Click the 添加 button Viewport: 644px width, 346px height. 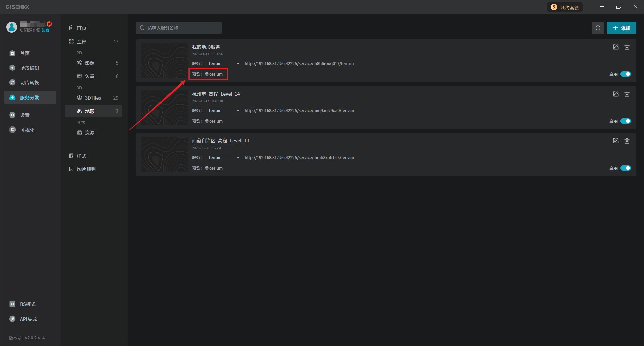621,28
